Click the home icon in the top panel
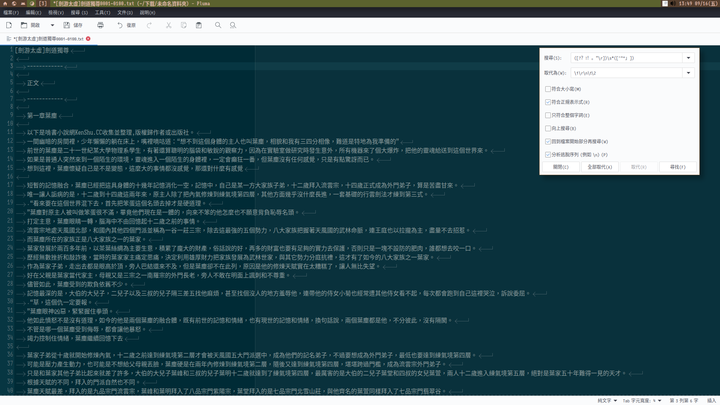The height and width of the screenshot is (405, 720). coord(5,3)
